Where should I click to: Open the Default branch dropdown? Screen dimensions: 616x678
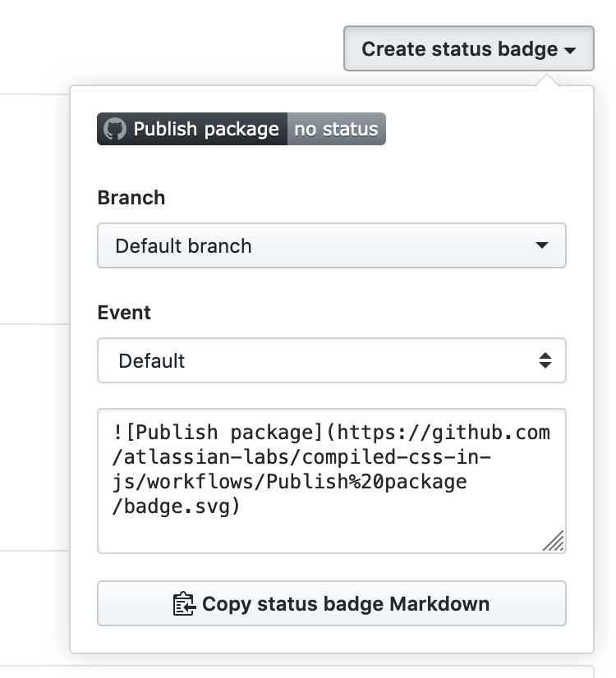coord(331,245)
